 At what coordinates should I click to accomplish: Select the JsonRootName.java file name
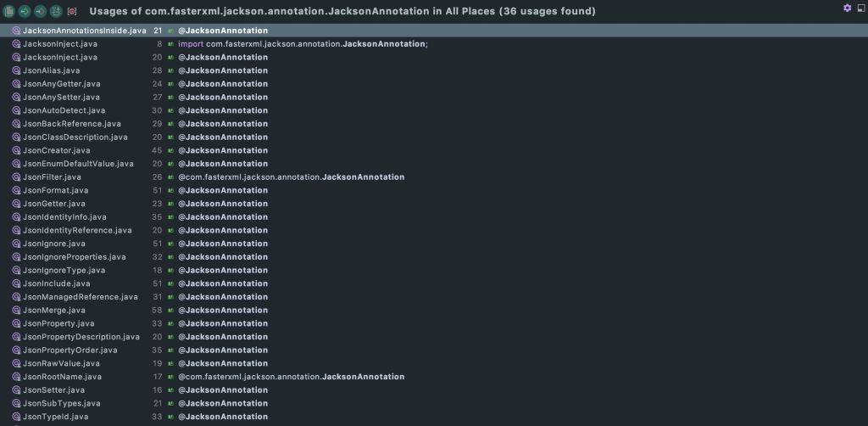coord(62,376)
